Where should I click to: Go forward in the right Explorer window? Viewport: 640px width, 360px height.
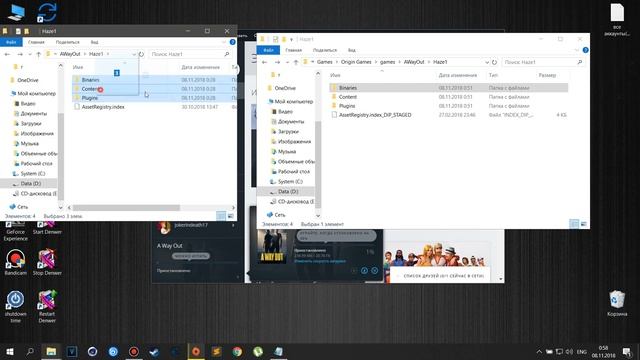coord(277,62)
